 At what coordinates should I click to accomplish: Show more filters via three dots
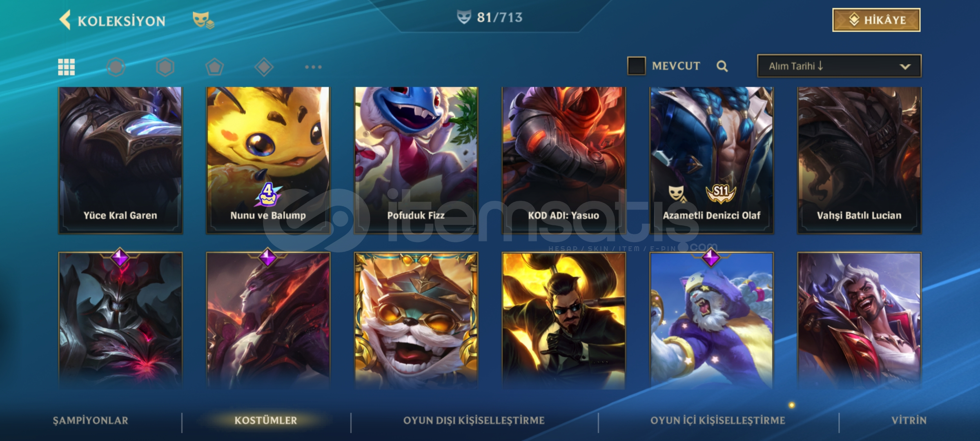(313, 67)
